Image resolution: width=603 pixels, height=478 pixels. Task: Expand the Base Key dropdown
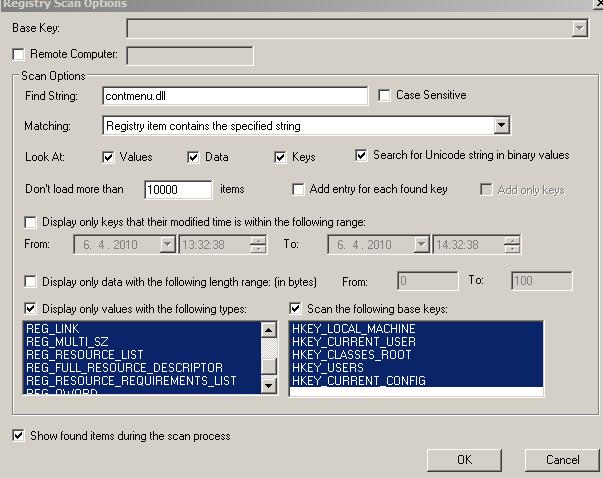(579, 29)
